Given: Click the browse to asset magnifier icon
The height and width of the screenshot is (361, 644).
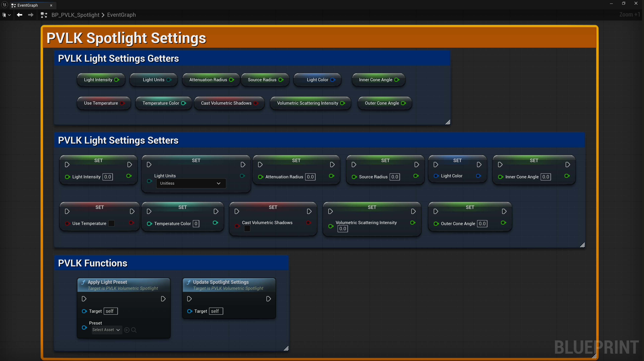Looking at the screenshot, I should click(134, 330).
